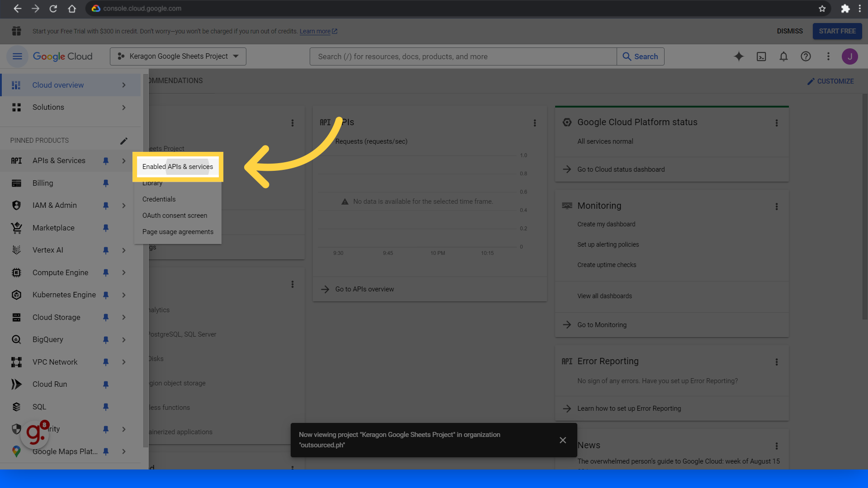Expand Compute Engine submenu chevron
Image resolution: width=868 pixels, height=488 pixels.
click(124, 272)
